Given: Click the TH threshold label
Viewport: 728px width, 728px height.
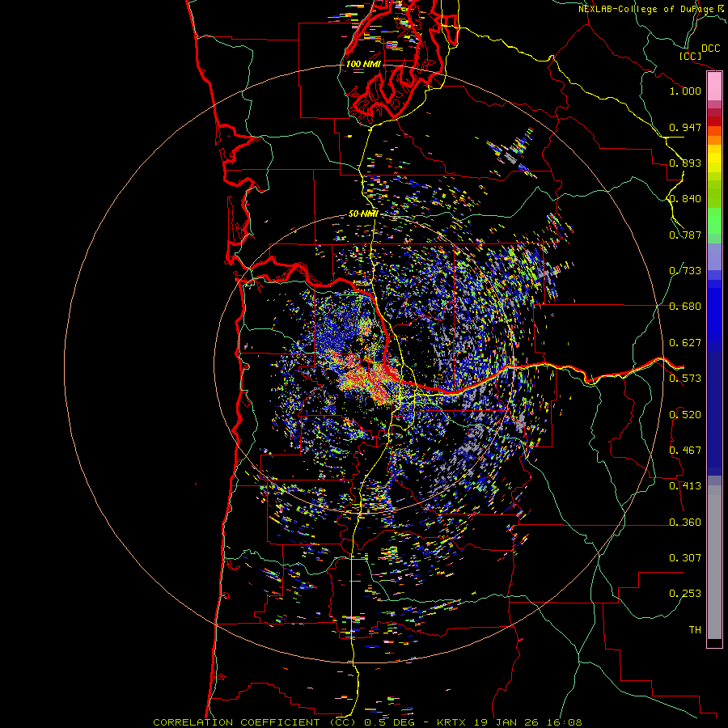Looking at the screenshot, I should pyautogui.click(x=695, y=630).
